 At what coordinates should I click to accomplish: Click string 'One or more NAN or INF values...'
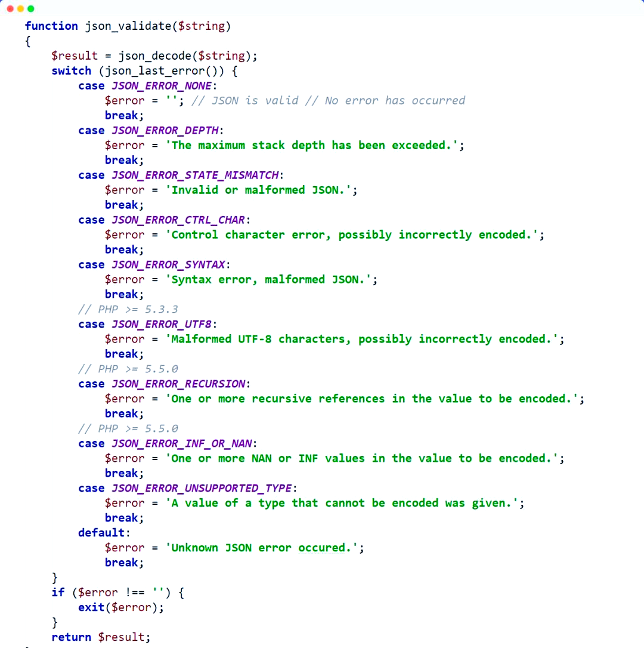point(362,458)
